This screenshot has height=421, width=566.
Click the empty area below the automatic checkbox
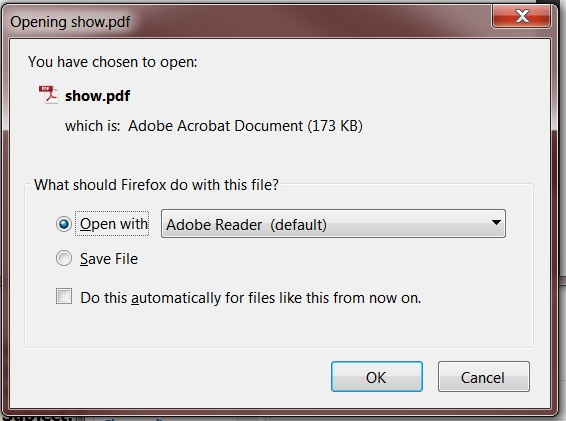pos(278,327)
